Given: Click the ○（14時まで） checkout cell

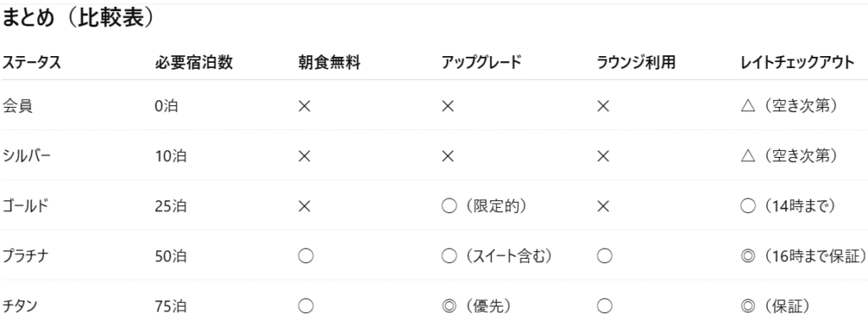Looking at the screenshot, I should pyautogui.click(x=788, y=206).
